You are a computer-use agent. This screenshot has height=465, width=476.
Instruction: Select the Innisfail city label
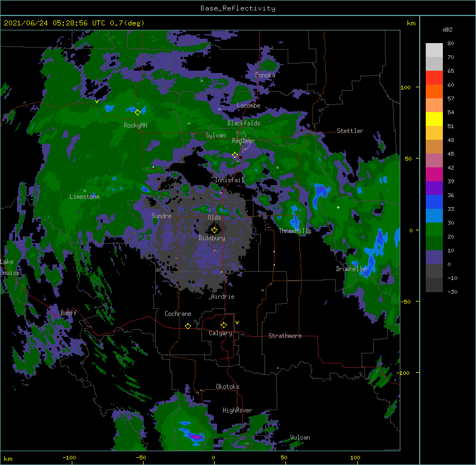[229, 180]
